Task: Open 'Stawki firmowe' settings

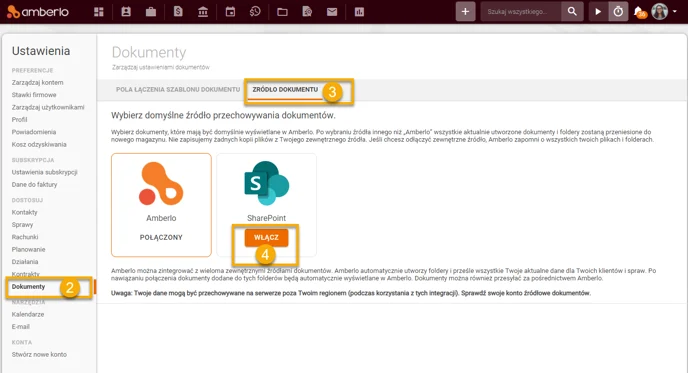Action: tap(34, 95)
